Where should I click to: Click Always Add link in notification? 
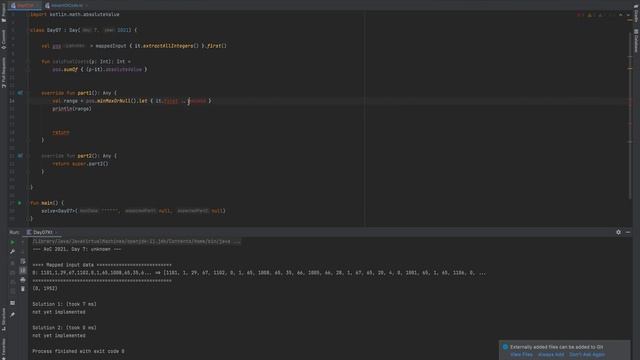click(551, 354)
